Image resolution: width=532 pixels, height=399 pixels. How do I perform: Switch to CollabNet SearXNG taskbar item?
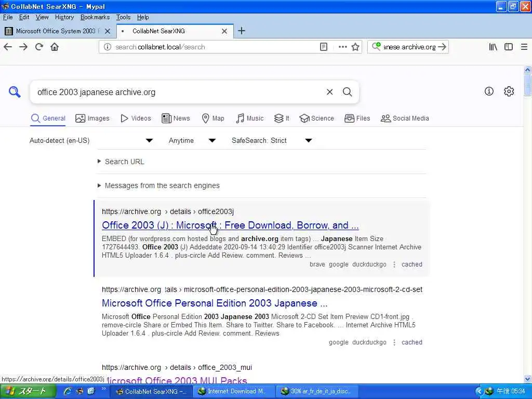152,391
